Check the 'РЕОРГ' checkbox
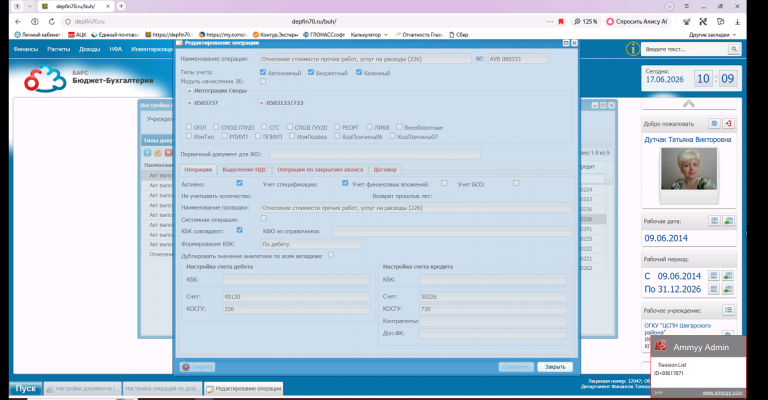 (337, 127)
